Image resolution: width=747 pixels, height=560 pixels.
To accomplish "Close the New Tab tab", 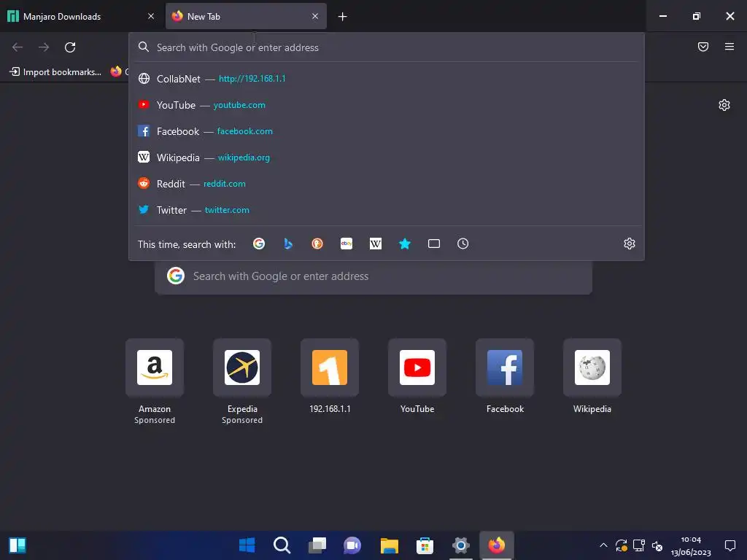I will pos(315,16).
